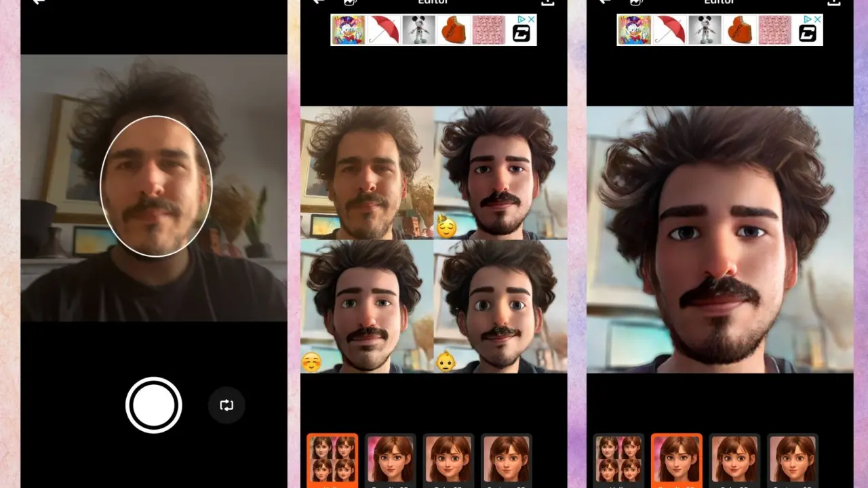Image resolution: width=868 pixels, height=488 pixels.
Task: Tap the baby emoji on the bottom-right grid photo
Action: 446,362
